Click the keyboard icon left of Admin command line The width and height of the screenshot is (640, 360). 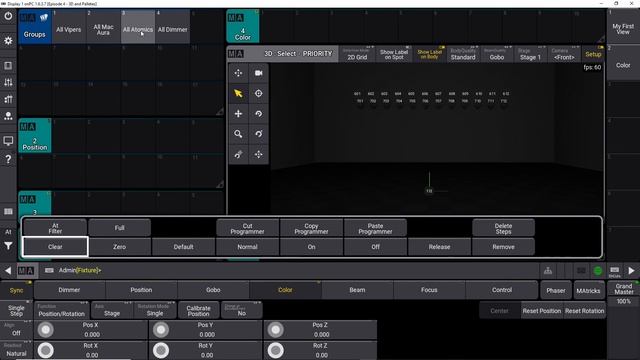tap(49, 270)
